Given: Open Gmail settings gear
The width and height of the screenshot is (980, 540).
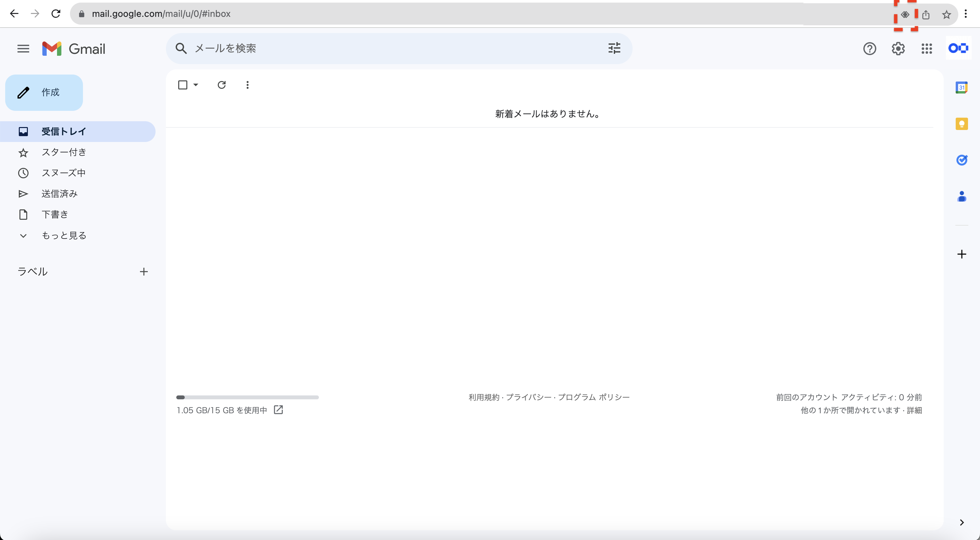Looking at the screenshot, I should tap(898, 49).
